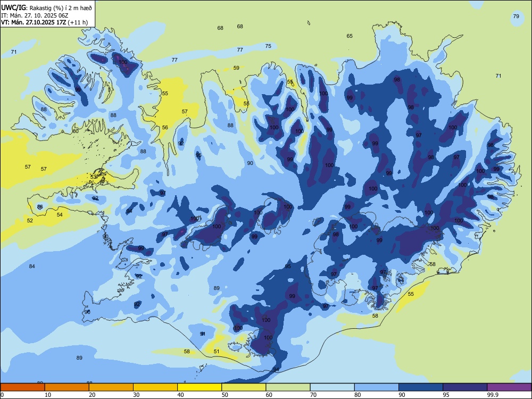Viewport: 532px width, 399px height.
Task: Click the humidity value 75 on the map
Action: (268, 46)
